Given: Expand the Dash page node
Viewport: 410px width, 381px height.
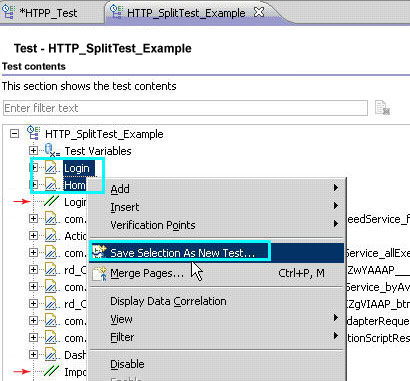Looking at the screenshot, I should (33, 354).
